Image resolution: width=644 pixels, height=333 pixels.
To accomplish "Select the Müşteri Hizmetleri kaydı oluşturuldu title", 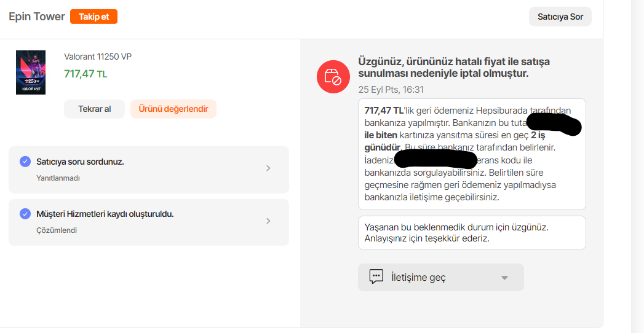I will coord(105,214).
